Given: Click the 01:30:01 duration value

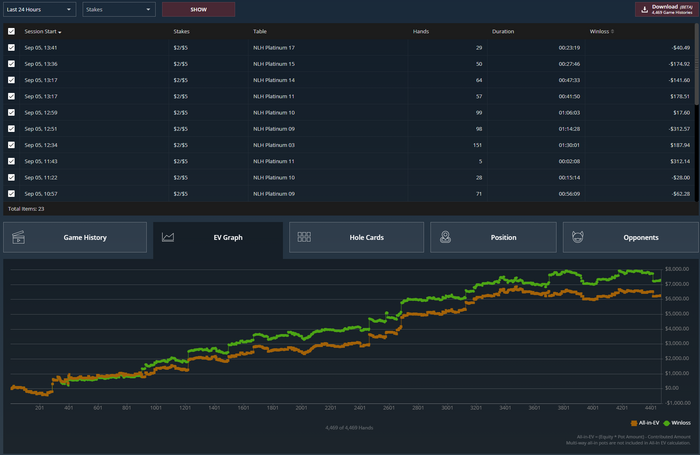Looking at the screenshot, I should pos(569,145).
